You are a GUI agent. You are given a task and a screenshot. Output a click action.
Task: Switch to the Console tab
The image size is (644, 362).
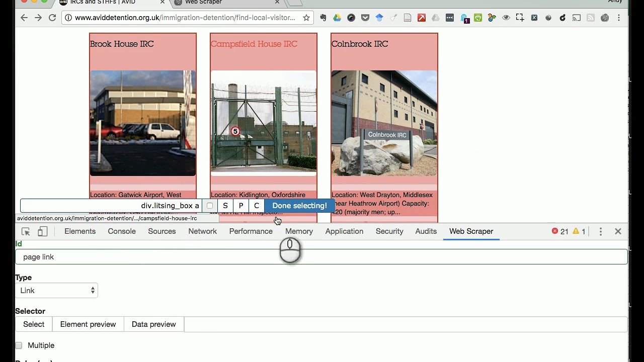pos(122,231)
